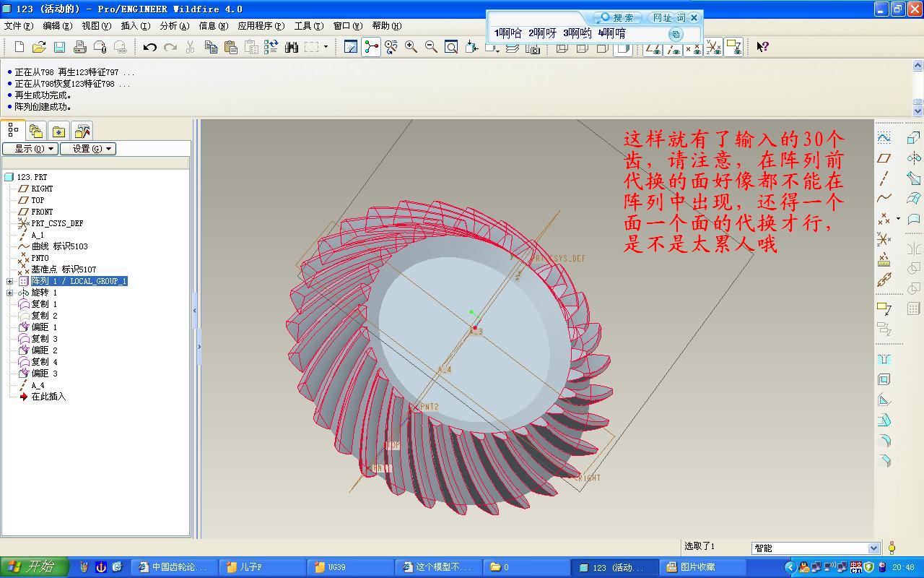
Task: Select the Variable Section Sweep tool
Action: [913, 178]
